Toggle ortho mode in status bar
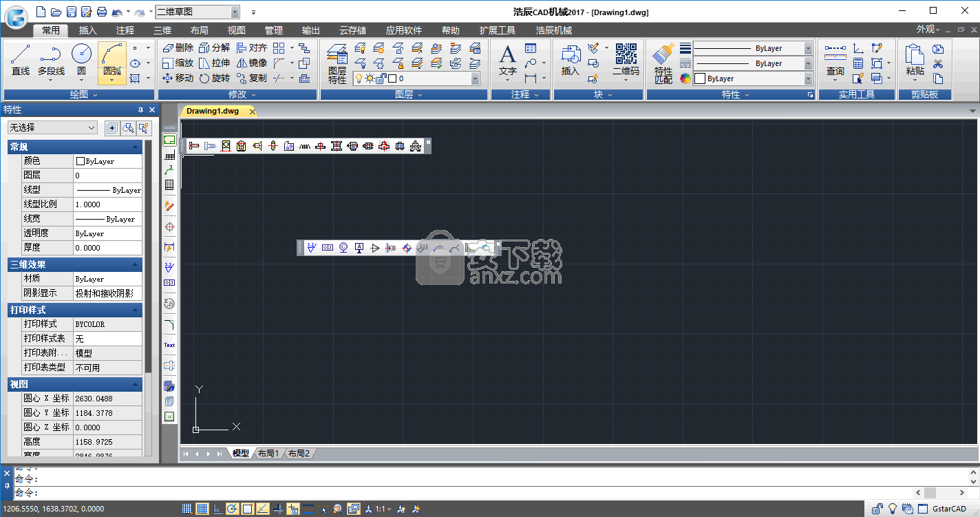 tap(217, 509)
